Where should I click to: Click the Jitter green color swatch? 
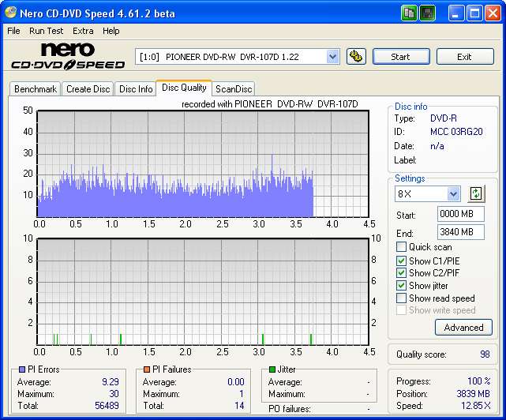click(272, 369)
